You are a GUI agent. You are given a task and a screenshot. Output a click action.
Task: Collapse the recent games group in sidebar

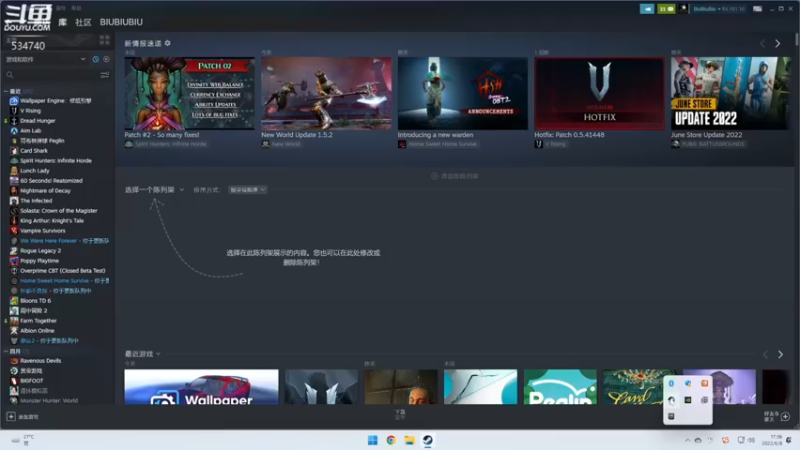tap(6, 91)
